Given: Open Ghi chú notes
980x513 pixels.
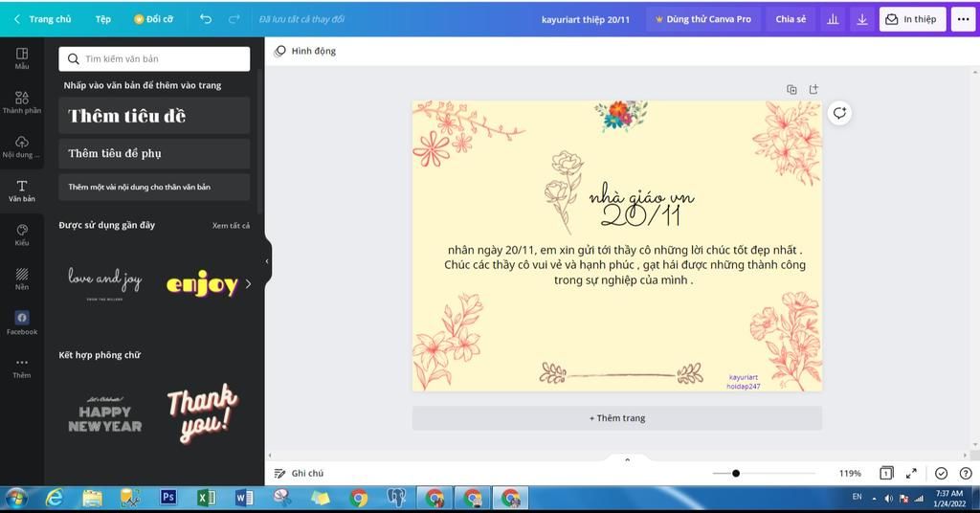Looking at the screenshot, I should [300, 473].
